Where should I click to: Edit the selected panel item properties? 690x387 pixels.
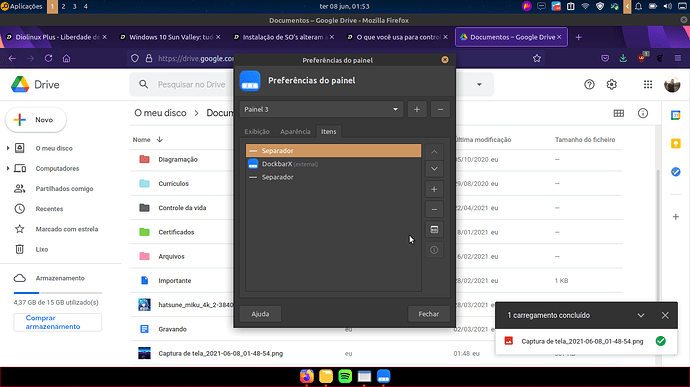click(434, 229)
